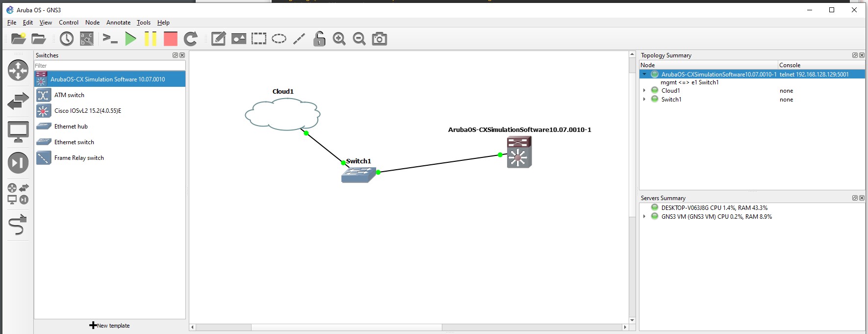Viewport: 868px width, 334px height.
Task: Expand Switch1 in Topology Summary
Action: click(x=644, y=99)
